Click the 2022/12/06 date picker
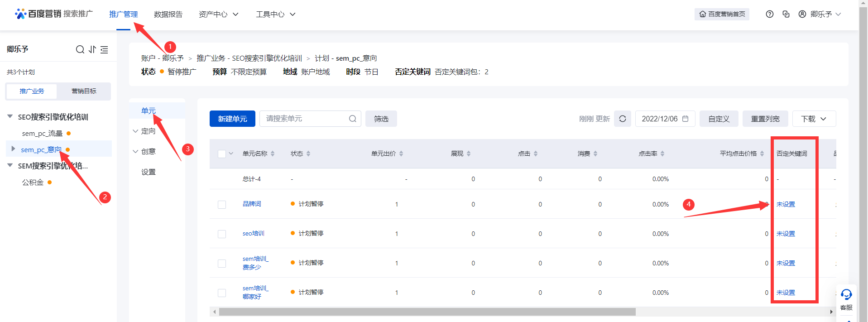The image size is (868, 322). point(665,119)
